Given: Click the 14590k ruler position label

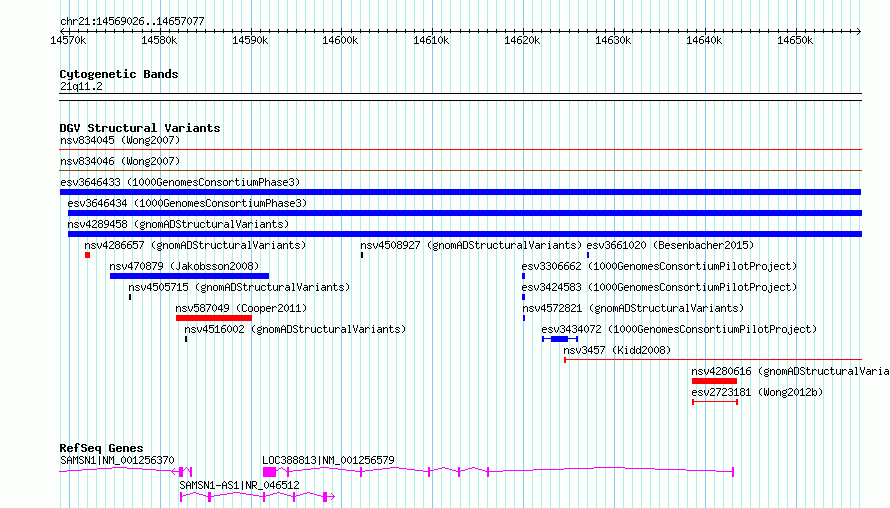Looking at the screenshot, I should click(x=250, y=40).
